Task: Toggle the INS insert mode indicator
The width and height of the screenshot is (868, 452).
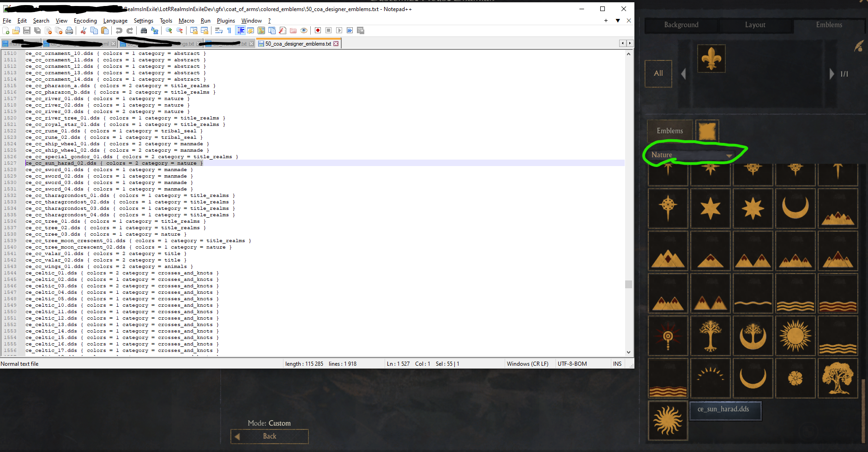Action: click(617, 364)
